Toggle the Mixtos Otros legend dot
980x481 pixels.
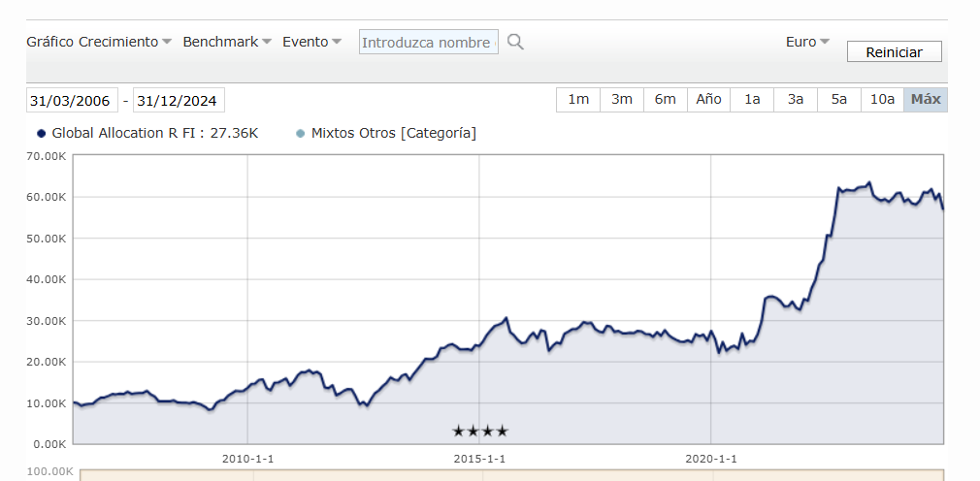tap(300, 133)
